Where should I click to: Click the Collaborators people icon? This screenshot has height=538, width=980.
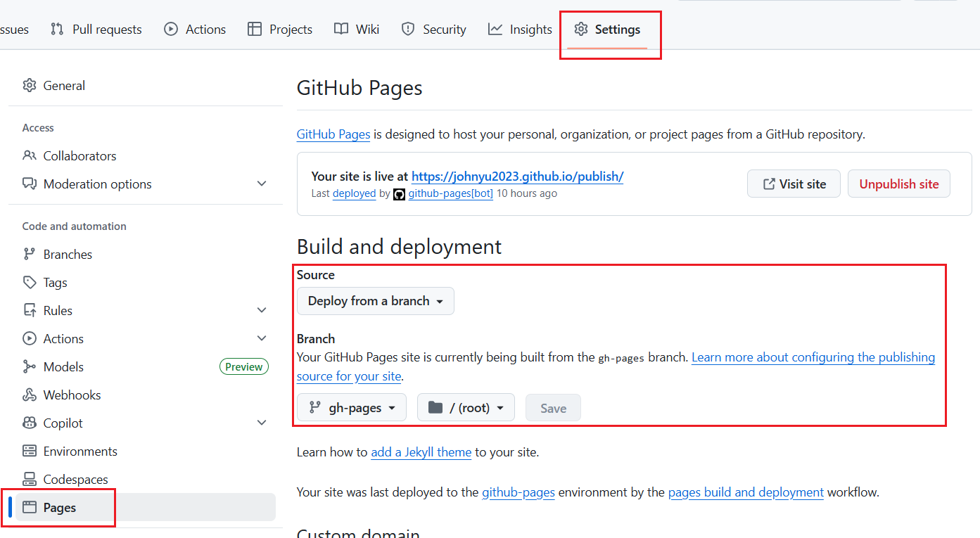click(x=30, y=155)
